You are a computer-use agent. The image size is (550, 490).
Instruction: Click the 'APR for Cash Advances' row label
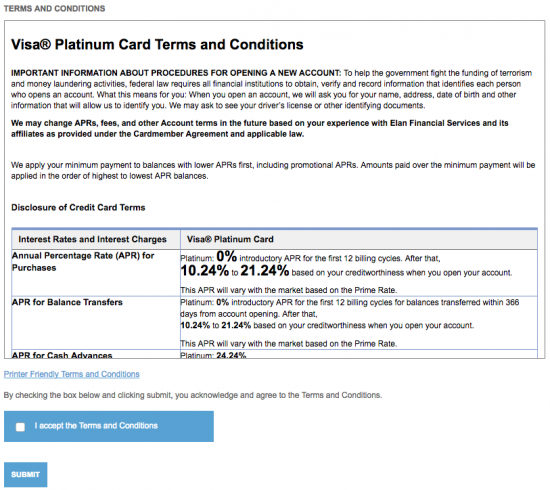pyautogui.click(x=62, y=355)
